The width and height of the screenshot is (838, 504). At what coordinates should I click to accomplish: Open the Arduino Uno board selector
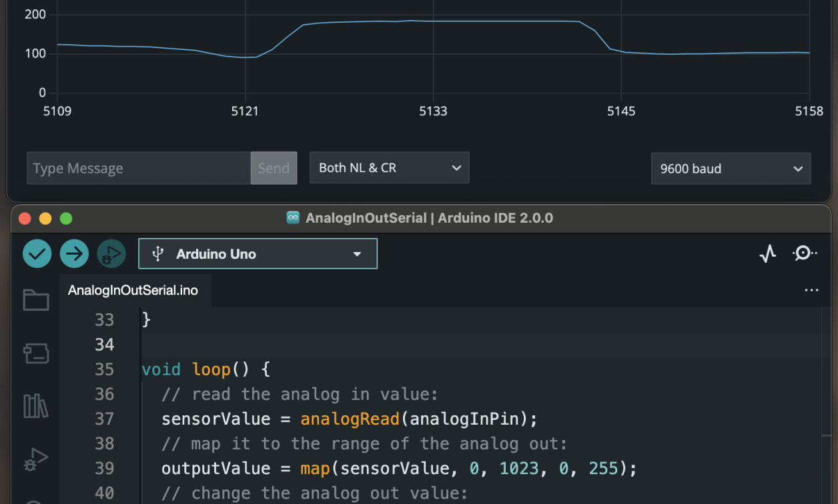click(x=258, y=254)
